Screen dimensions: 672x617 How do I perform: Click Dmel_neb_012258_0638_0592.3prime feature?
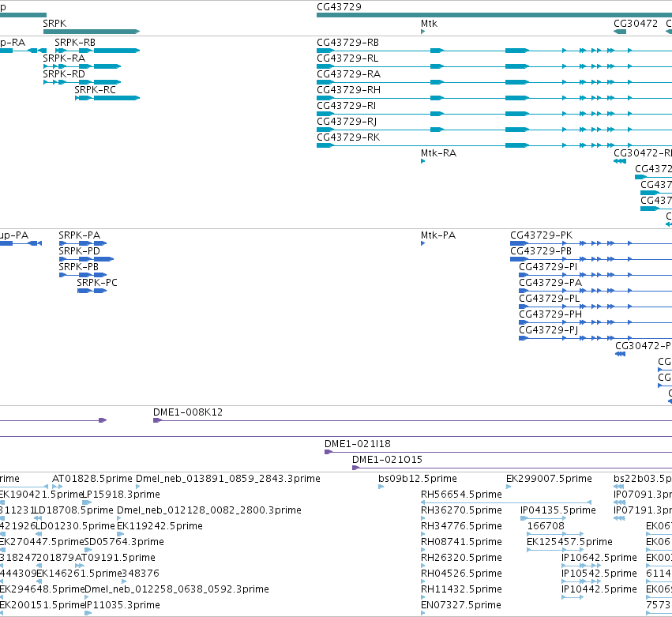(177, 589)
